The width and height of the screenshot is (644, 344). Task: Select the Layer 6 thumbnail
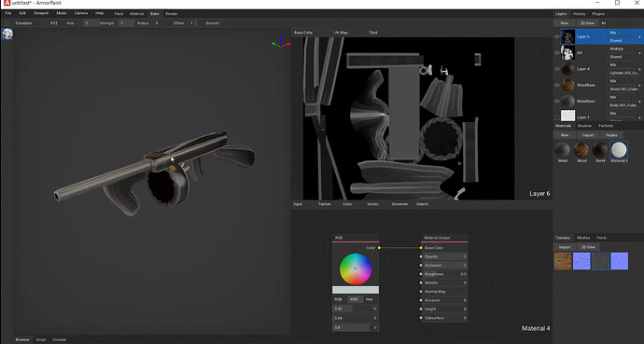[x=568, y=36]
